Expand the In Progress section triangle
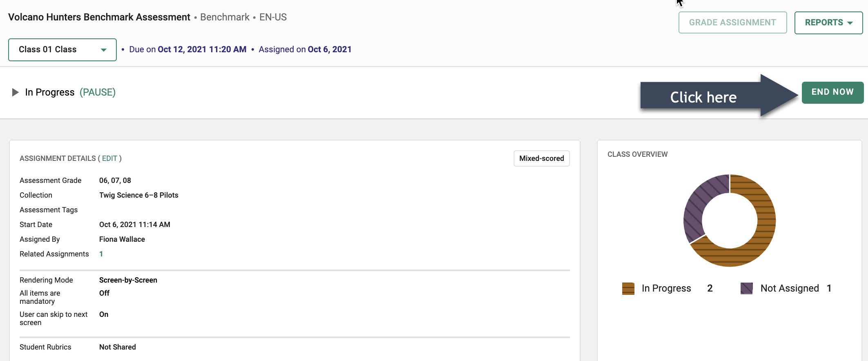The image size is (868, 361). [x=16, y=92]
